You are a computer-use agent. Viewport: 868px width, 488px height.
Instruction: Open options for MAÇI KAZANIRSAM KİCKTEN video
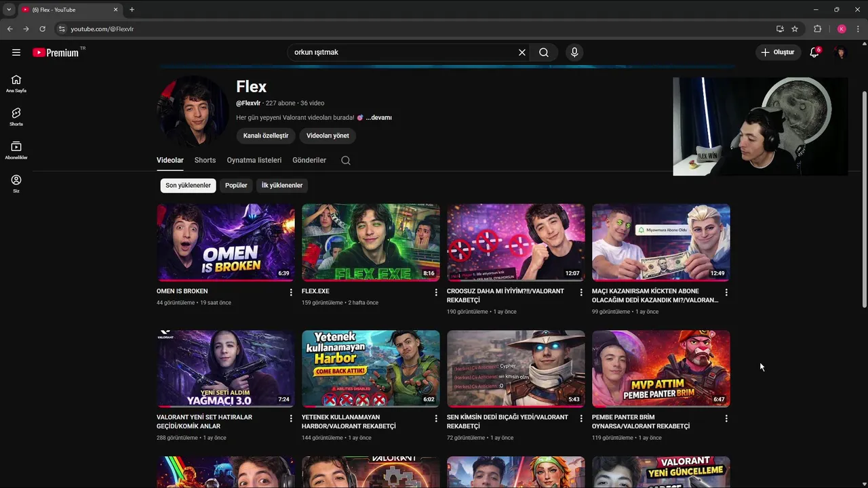(726, 292)
